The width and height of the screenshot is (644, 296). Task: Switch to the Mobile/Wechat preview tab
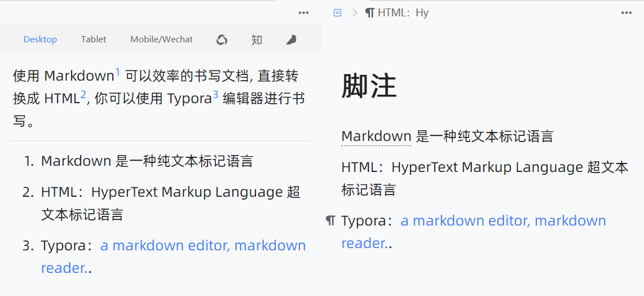(161, 39)
